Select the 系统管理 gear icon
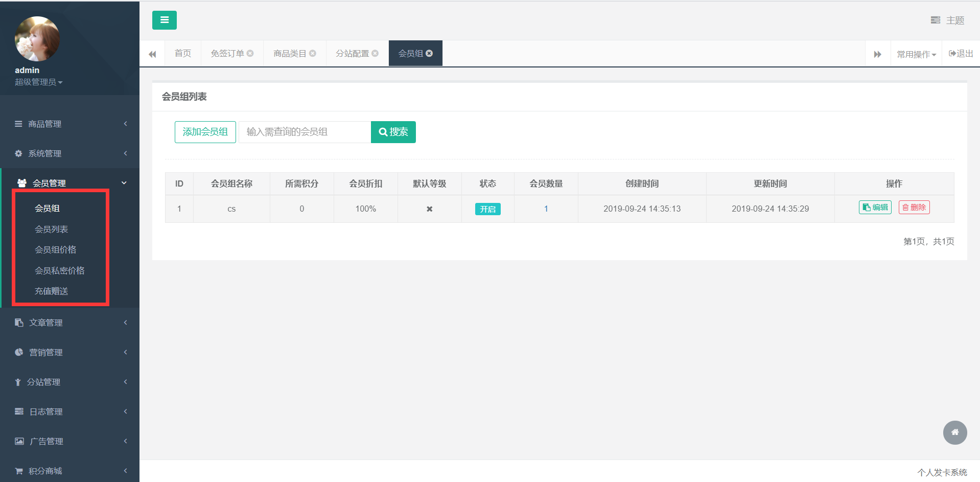The height and width of the screenshot is (482, 980). pyautogui.click(x=18, y=153)
